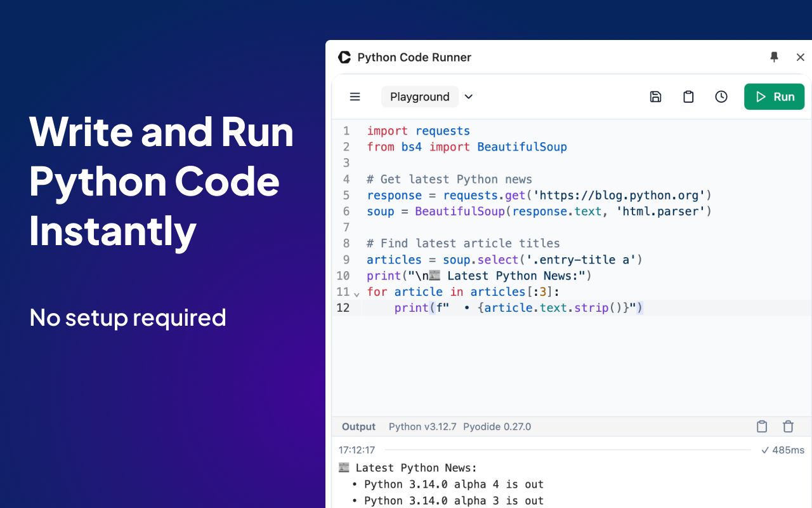Image resolution: width=812 pixels, height=508 pixels.
Task: Click the green Run play triangle
Action: point(761,97)
